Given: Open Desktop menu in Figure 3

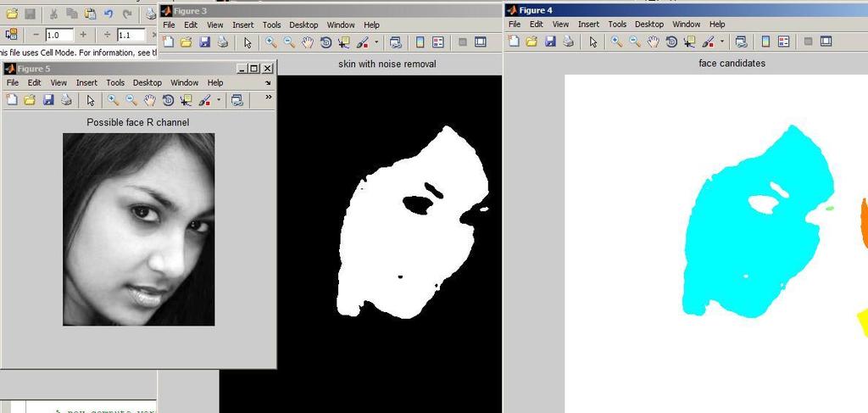Looking at the screenshot, I should tap(304, 25).
